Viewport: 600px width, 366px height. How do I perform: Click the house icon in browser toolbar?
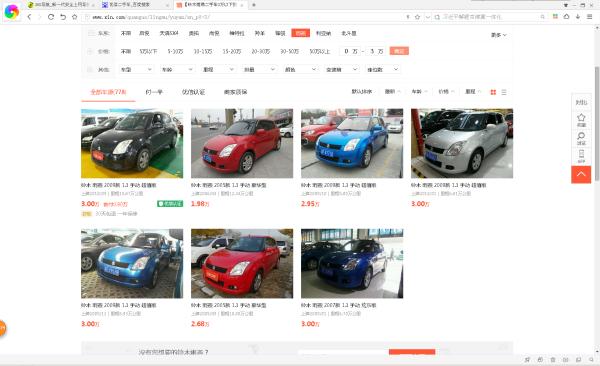(567, 16)
